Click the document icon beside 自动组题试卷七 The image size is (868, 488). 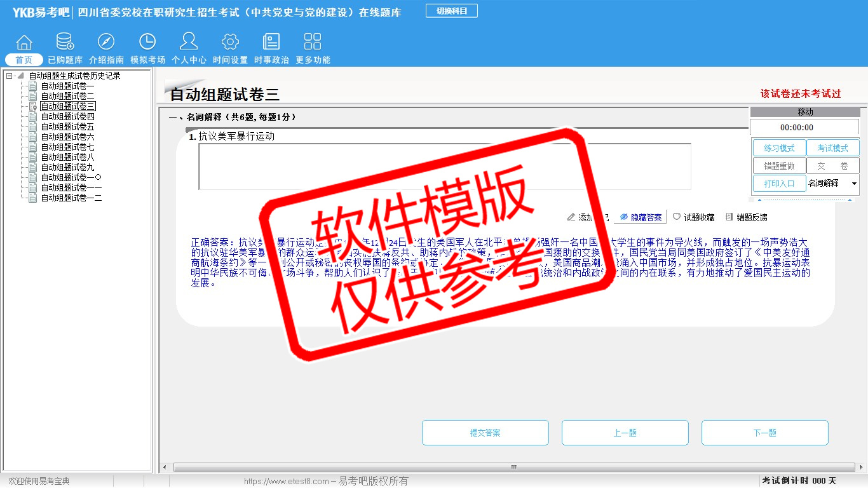click(x=33, y=147)
